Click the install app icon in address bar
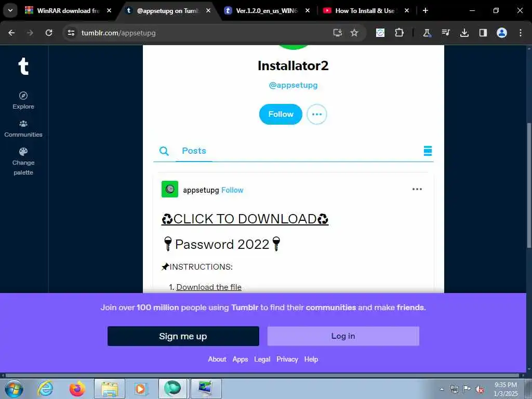 337,33
